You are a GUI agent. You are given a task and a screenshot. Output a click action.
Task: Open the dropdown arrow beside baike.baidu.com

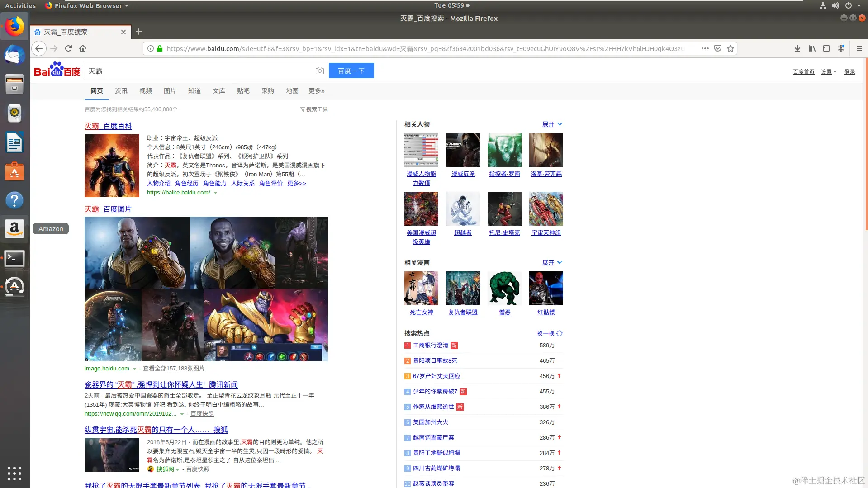[x=216, y=193]
